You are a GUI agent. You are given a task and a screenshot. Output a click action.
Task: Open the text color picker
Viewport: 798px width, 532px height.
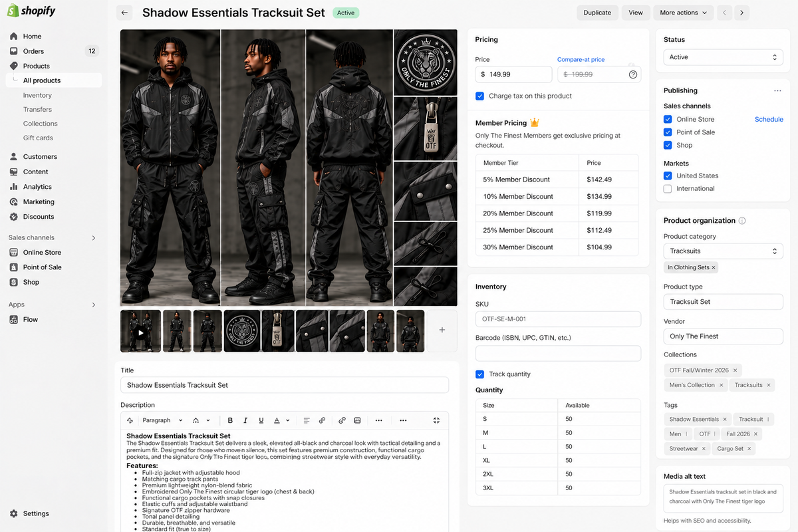[x=283, y=420]
